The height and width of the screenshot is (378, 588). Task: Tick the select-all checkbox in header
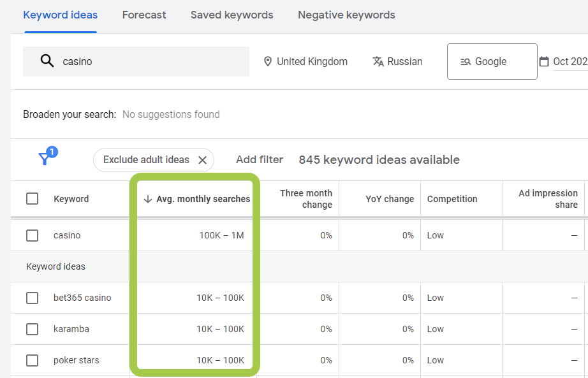tap(33, 199)
